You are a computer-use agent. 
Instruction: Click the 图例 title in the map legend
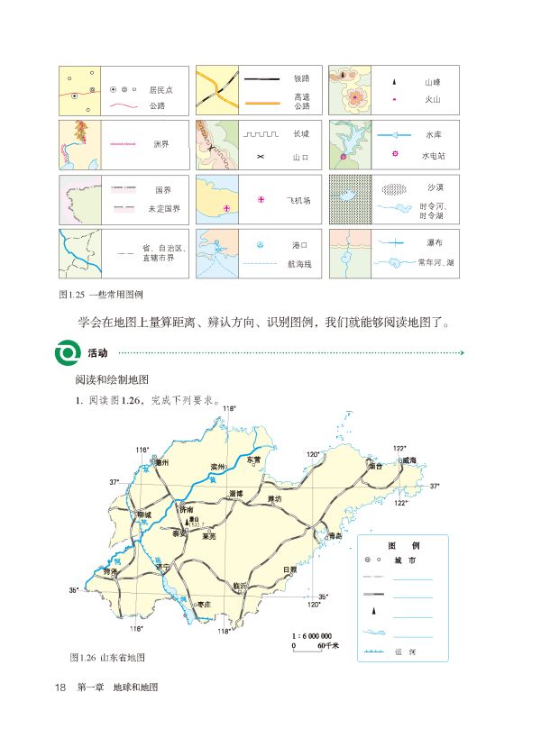404,546
